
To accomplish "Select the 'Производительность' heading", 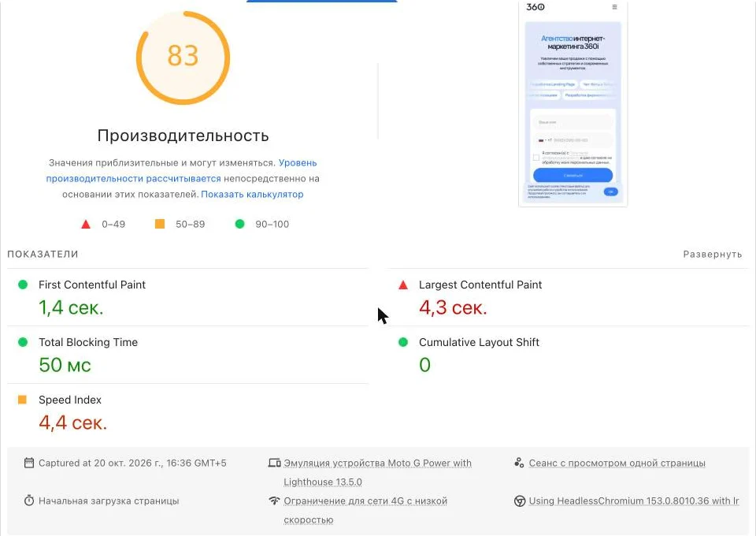I will (183, 136).
